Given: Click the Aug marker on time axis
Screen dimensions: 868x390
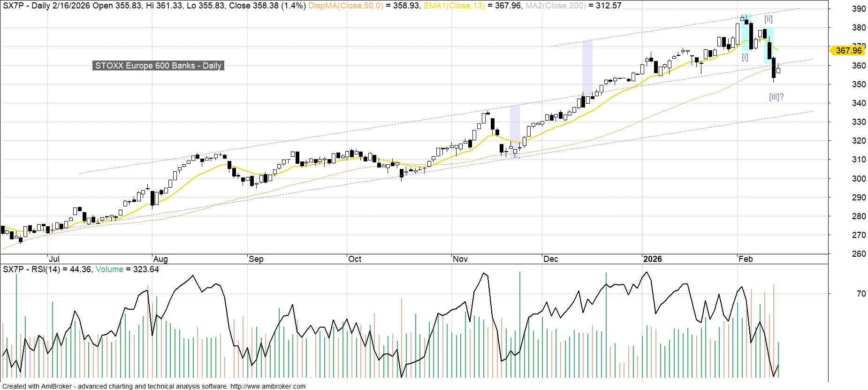Looking at the screenshot, I should [160, 259].
